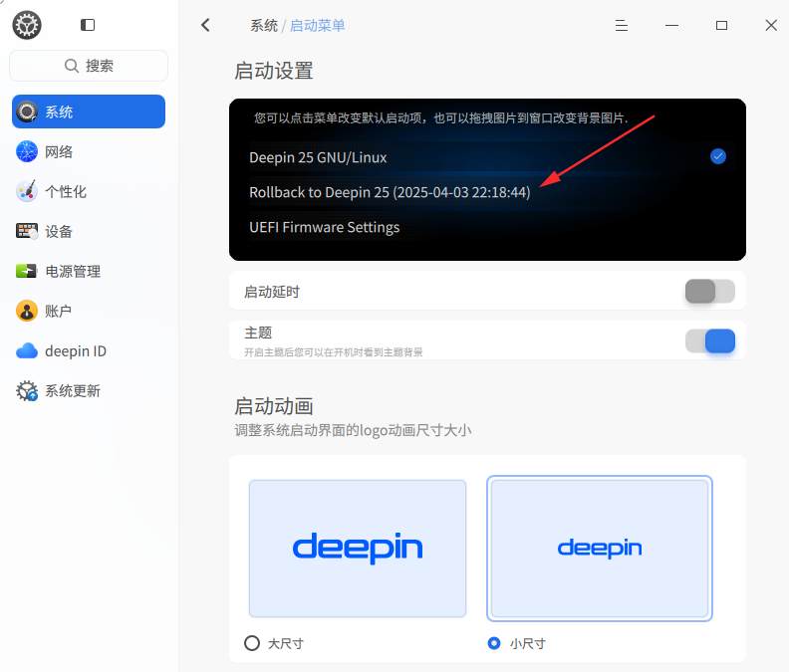
Task: Open 系统更新 section
Action: pyautogui.click(x=89, y=391)
